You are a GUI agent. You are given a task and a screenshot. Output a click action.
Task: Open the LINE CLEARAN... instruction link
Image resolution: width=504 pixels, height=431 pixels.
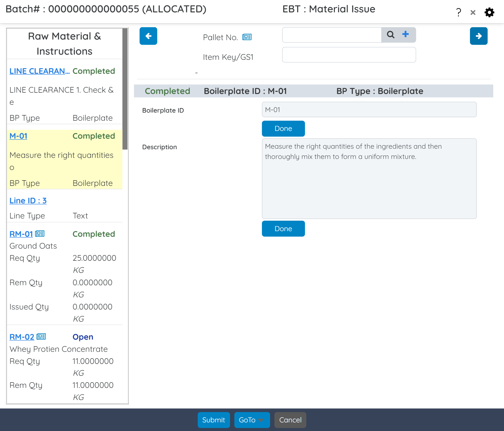[39, 71]
